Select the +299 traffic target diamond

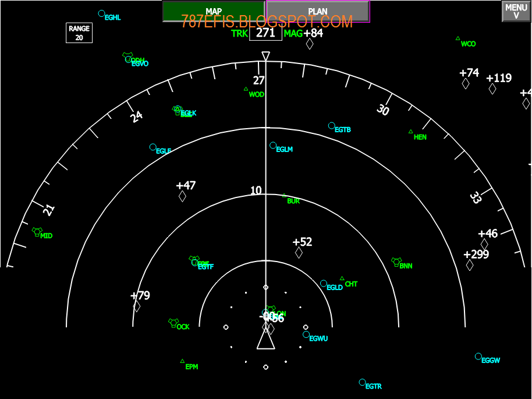pos(471,265)
